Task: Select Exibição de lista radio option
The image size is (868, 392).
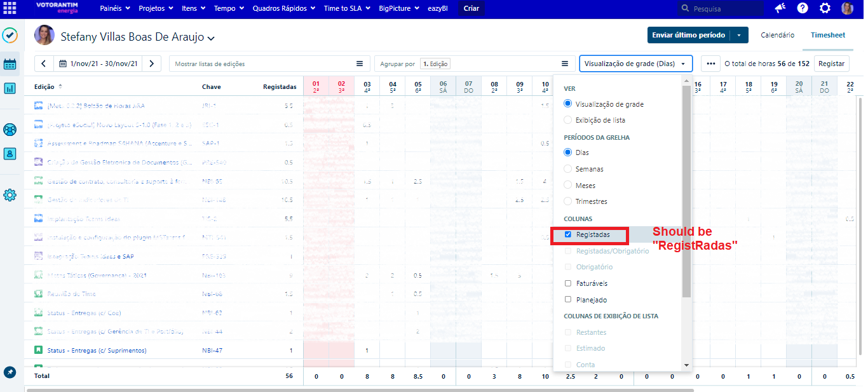Action: point(568,120)
